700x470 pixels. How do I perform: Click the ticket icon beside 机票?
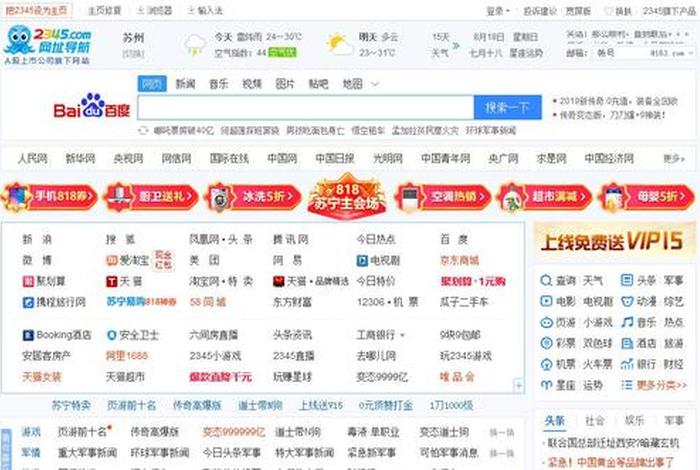tap(546, 364)
